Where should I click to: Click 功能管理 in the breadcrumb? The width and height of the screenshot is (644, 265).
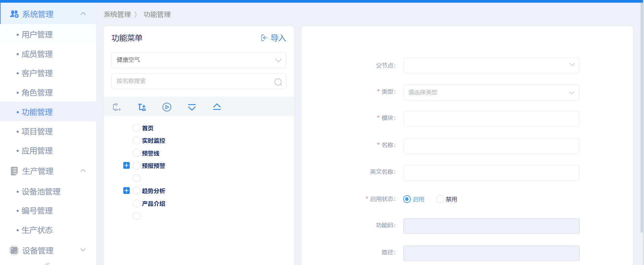coord(157,14)
